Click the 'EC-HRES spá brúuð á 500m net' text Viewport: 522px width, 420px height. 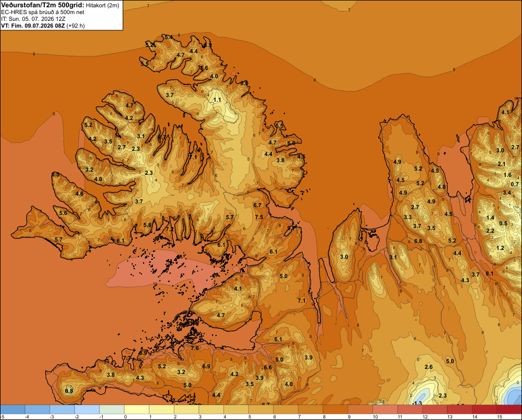[43, 13]
